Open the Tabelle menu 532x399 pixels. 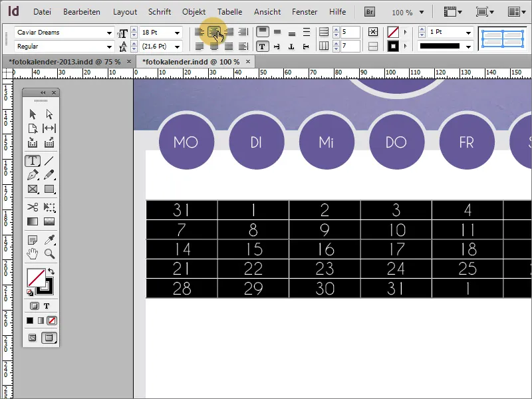coord(229,12)
